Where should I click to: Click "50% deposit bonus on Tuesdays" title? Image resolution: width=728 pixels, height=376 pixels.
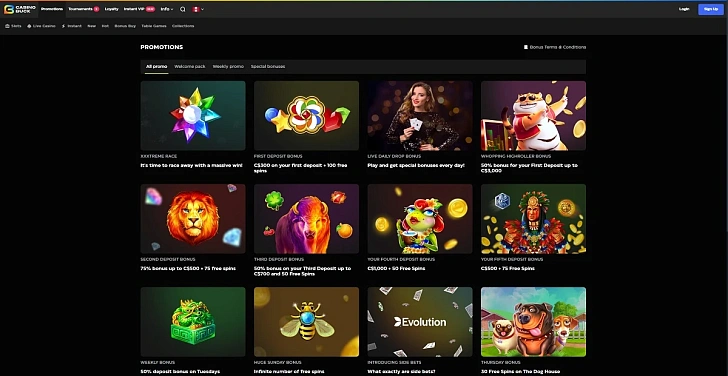click(180, 371)
